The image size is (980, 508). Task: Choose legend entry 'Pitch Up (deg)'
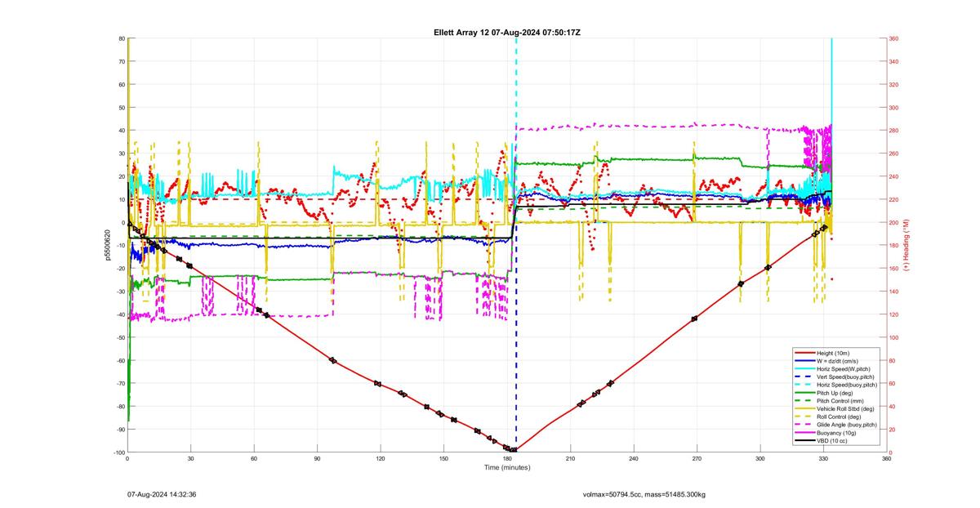835,393
